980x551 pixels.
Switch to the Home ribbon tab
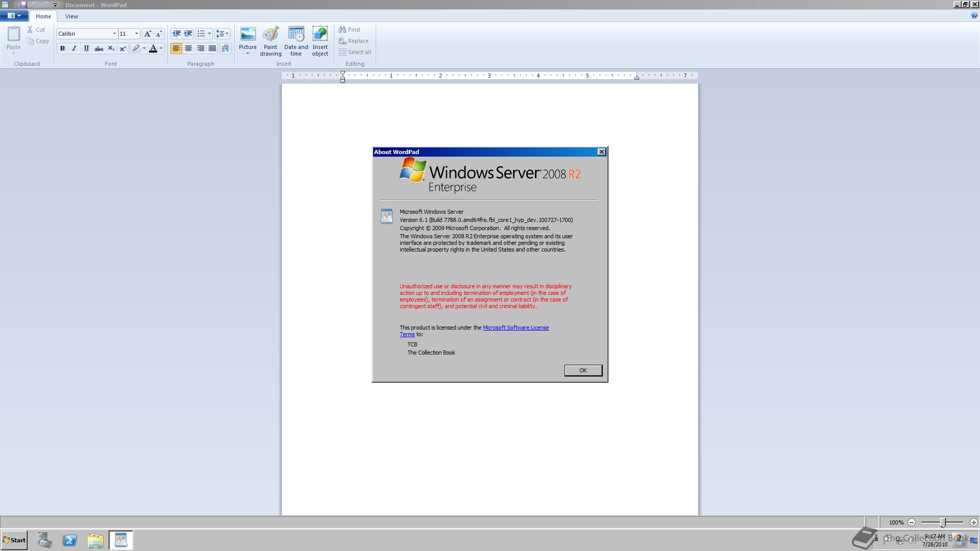tap(43, 16)
